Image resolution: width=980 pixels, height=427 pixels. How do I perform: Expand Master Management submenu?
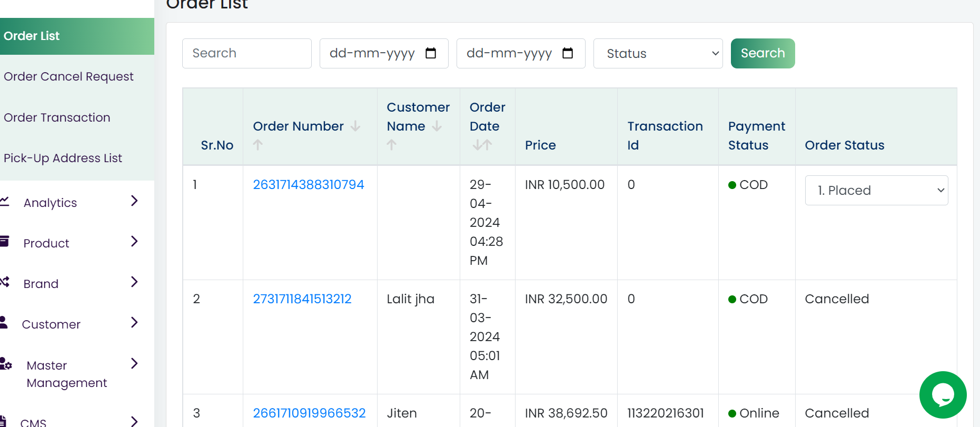point(134,363)
